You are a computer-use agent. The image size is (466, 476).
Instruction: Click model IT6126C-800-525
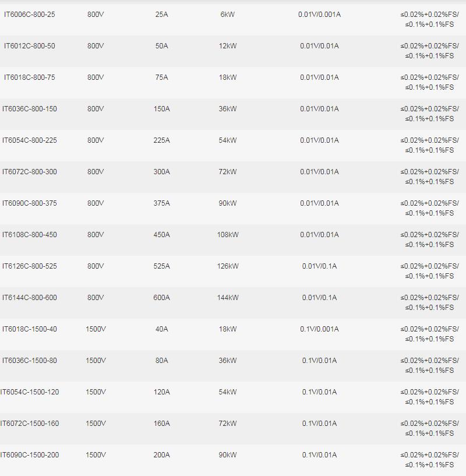tap(30, 266)
